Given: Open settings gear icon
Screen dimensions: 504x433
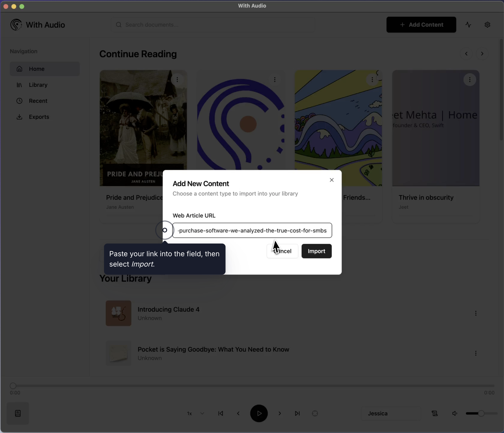Looking at the screenshot, I should click(x=487, y=25).
